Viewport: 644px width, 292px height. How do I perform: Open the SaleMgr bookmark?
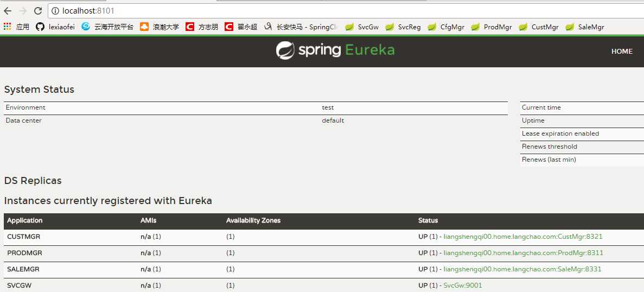(x=584, y=27)
